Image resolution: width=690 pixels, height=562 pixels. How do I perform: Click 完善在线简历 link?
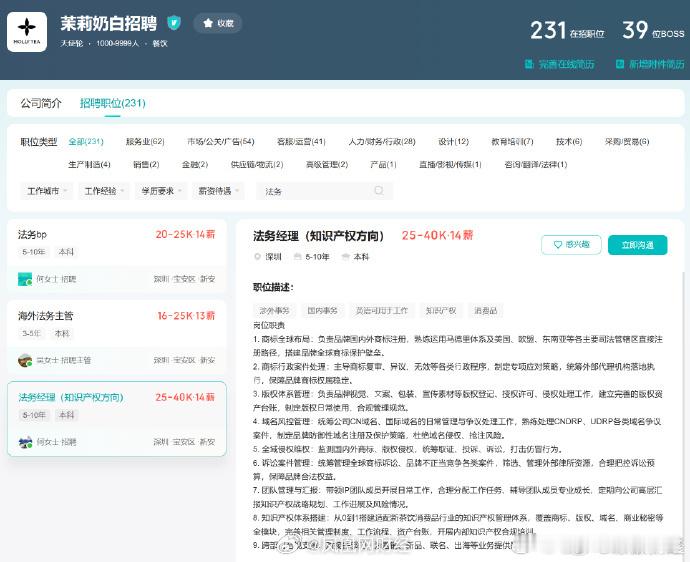coord(560,64)
